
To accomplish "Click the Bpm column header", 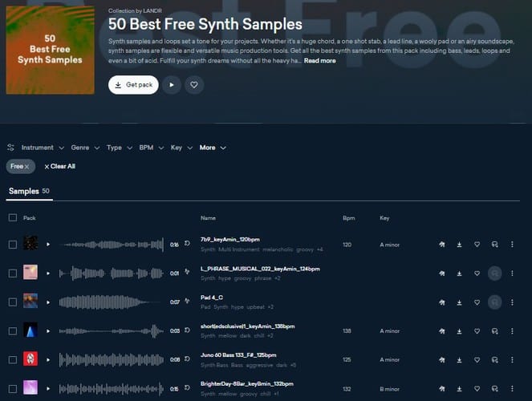I will point(348,218).
